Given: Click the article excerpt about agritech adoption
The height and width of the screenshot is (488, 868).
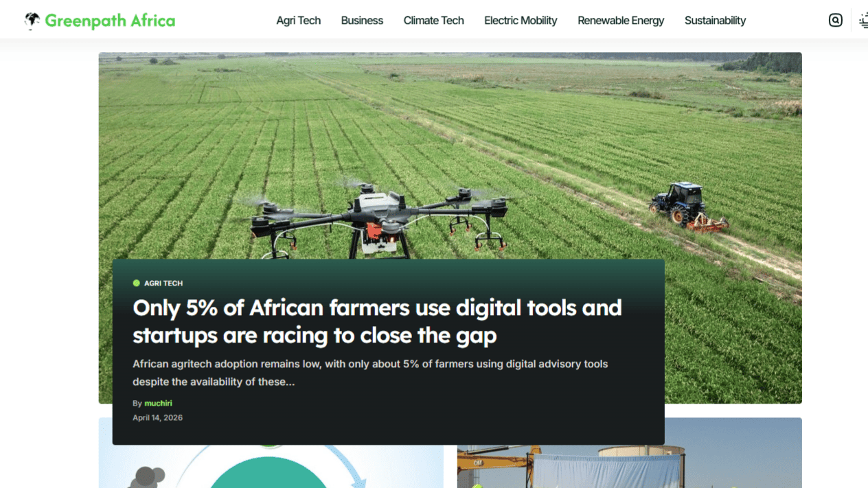Looking at the screenshot, I should (370, 373).
